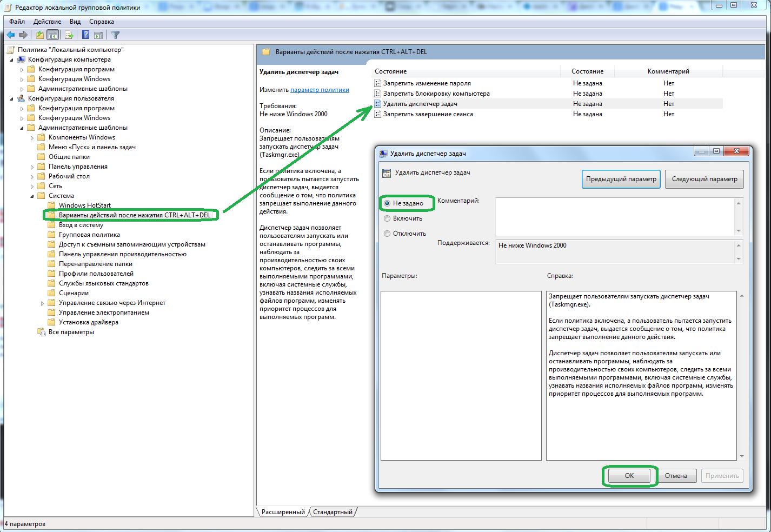Expand 'Рабочий стол' tree node

coord(32,177)
